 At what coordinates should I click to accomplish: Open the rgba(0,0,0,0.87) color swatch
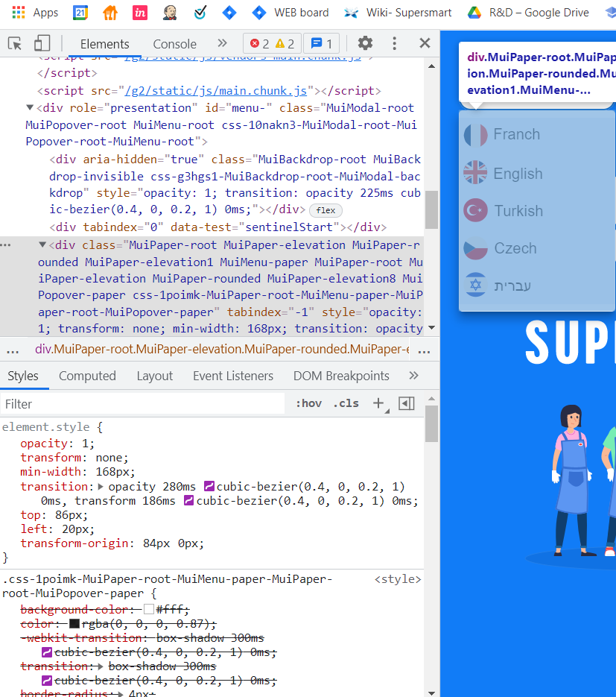(74, 624)
